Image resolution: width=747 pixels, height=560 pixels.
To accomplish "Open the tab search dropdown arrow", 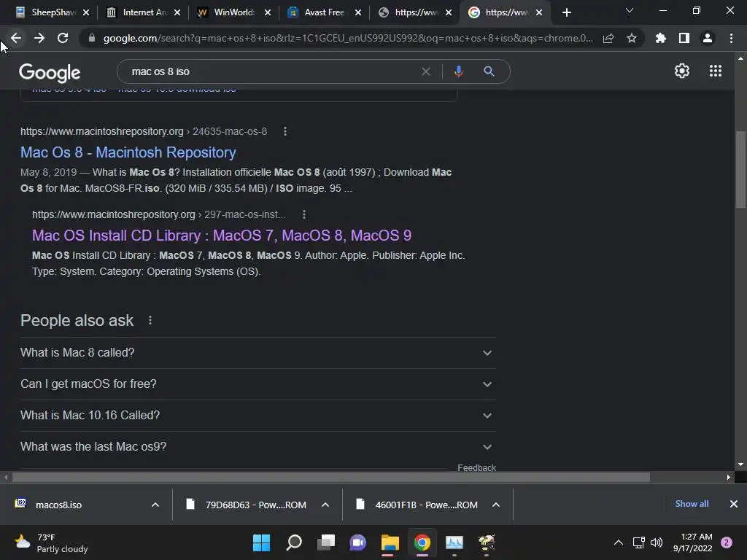I will 630,10.
